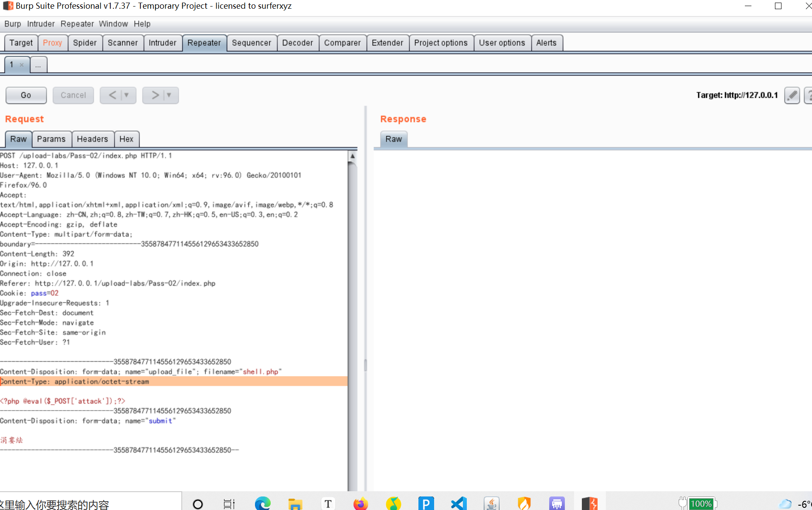Click the Connection: close header
The width and height of the screenshot is (812, 510).
[33, 274]
